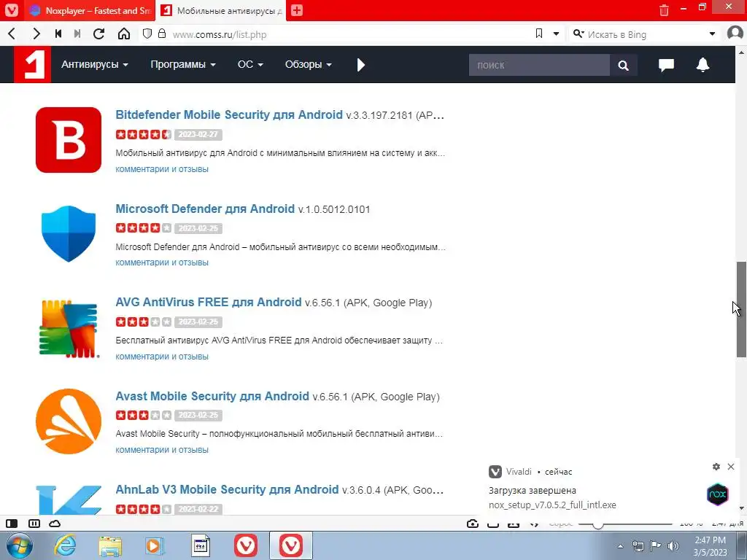747x560 pixels.
Task: Click the Comss red logo
Action: [x=32, y=64]
